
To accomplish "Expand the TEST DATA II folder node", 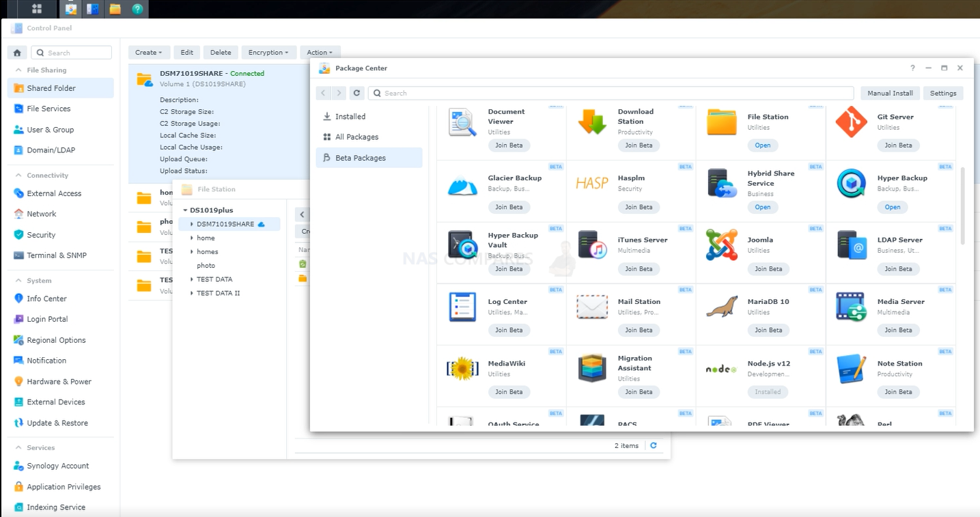I will click(192, 293).
